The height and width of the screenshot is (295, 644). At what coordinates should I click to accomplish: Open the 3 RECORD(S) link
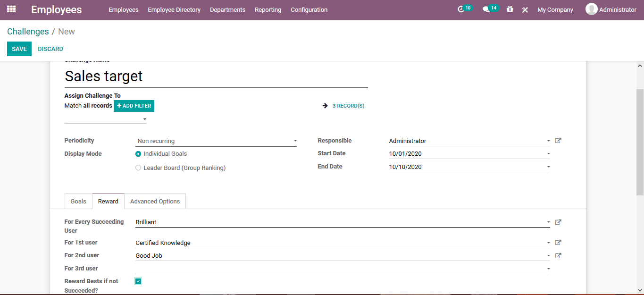348,105
